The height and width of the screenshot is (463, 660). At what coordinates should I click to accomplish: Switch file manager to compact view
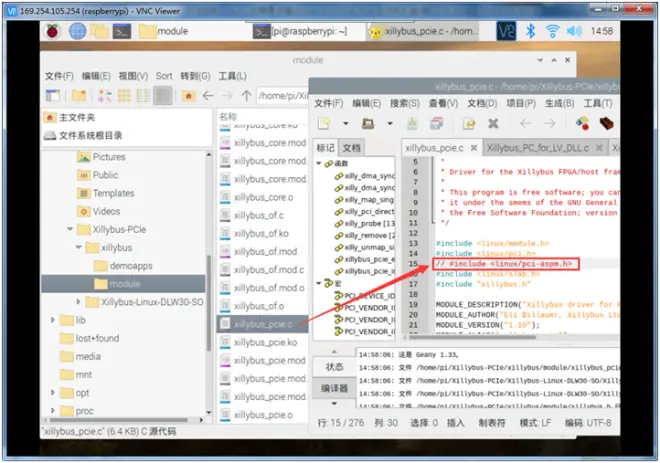(x=143, y=96)
